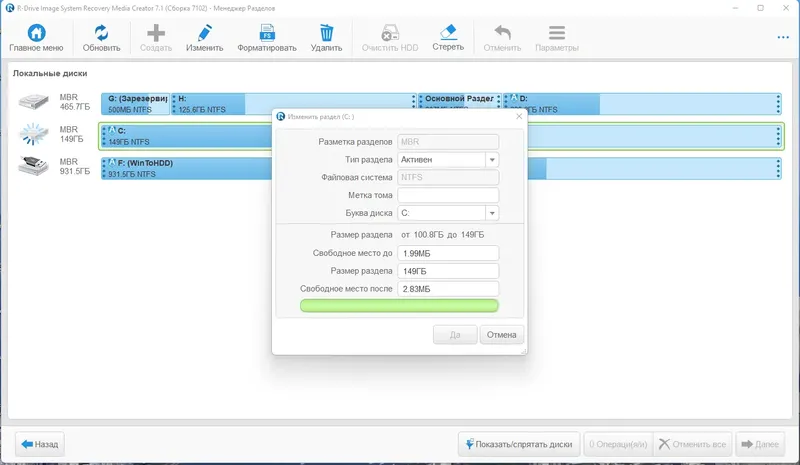Click the Локальные диски heading
Viewport: 800px width, 465px height.
click(x=50, y=74)
